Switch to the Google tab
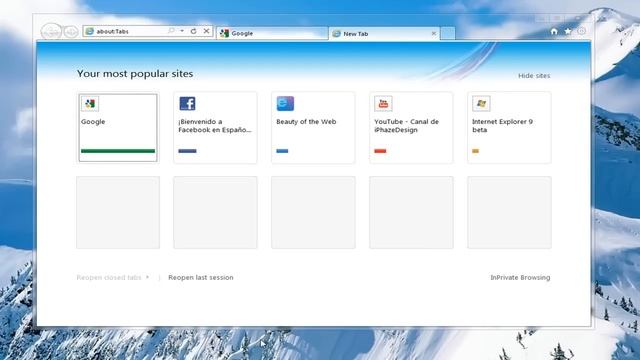The height and width of the screenshot is (360, 640). pyautogui.click(x=272, y=33)
